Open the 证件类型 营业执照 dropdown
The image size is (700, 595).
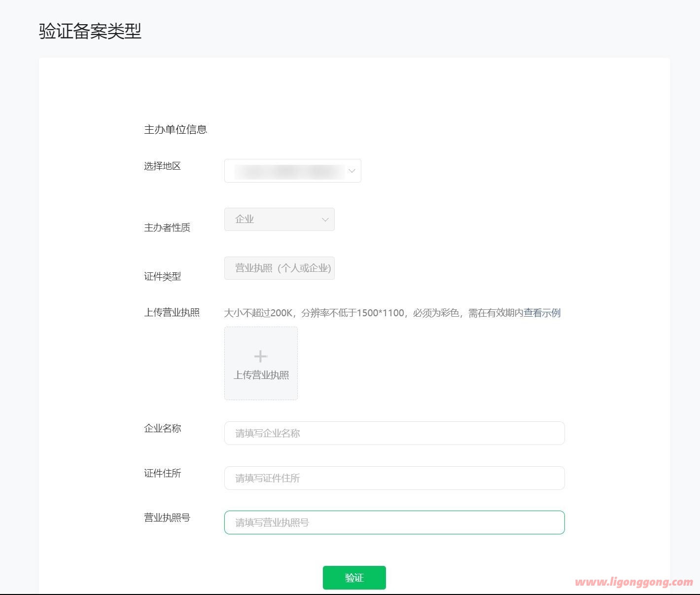(x=279, y=268)
